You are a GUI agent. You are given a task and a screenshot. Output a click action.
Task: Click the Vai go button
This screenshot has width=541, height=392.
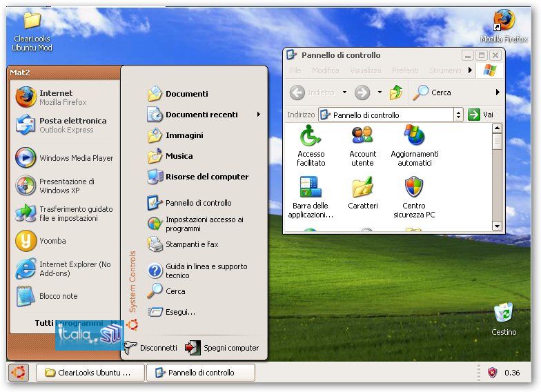point(481,115)
